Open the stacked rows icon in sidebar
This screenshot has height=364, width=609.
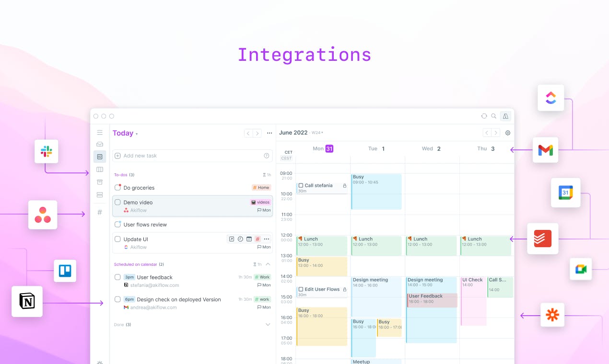point(100,195)
